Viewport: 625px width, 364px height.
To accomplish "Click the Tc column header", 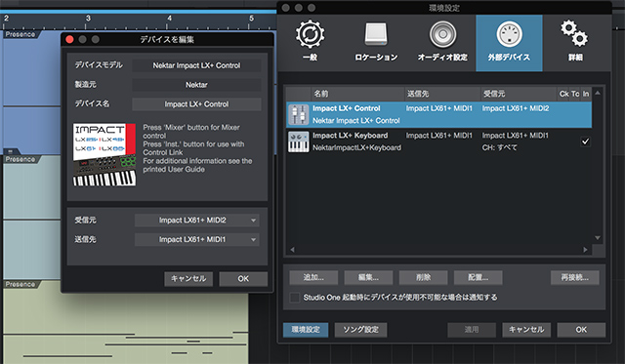I will pyautogui.click(x=575, y=94).
